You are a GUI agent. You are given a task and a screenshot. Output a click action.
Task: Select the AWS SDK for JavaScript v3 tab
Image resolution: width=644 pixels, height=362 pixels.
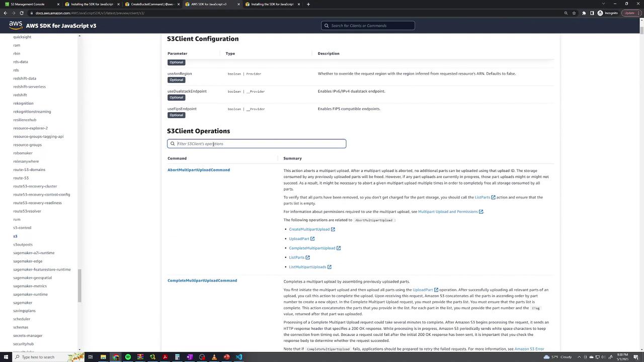[212, 4]
